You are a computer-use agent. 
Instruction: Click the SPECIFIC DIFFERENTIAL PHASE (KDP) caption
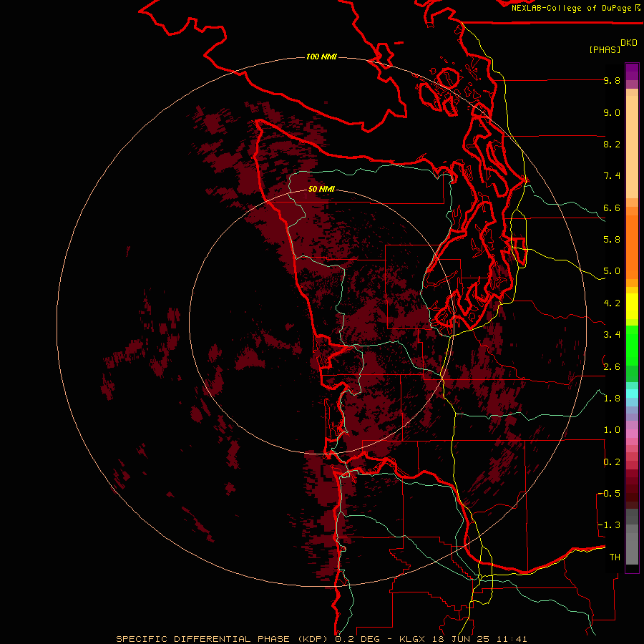pyautogui.click(x=223, y=639)
